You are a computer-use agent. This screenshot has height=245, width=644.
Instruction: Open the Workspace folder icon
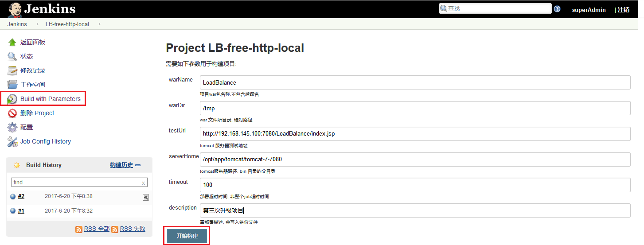[12, 85]
